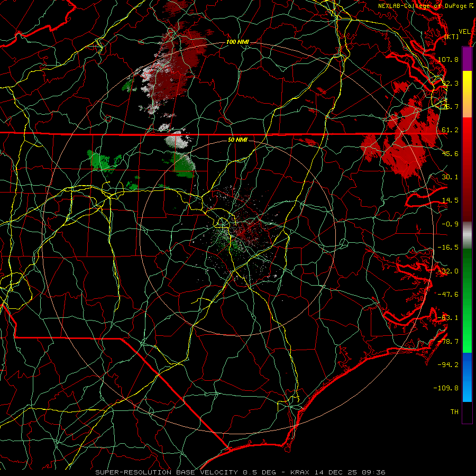Pick the purple segment of the color bar

(x=467, y=59)
